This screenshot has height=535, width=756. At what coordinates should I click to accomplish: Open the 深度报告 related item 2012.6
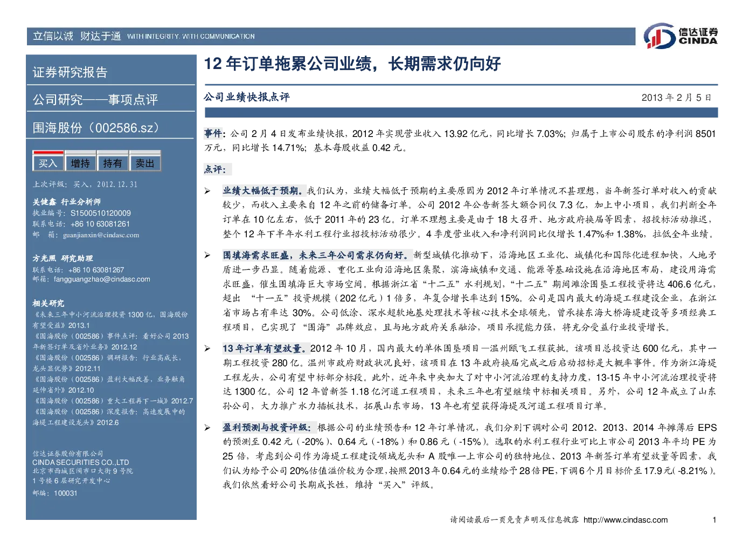coord(109,417)
